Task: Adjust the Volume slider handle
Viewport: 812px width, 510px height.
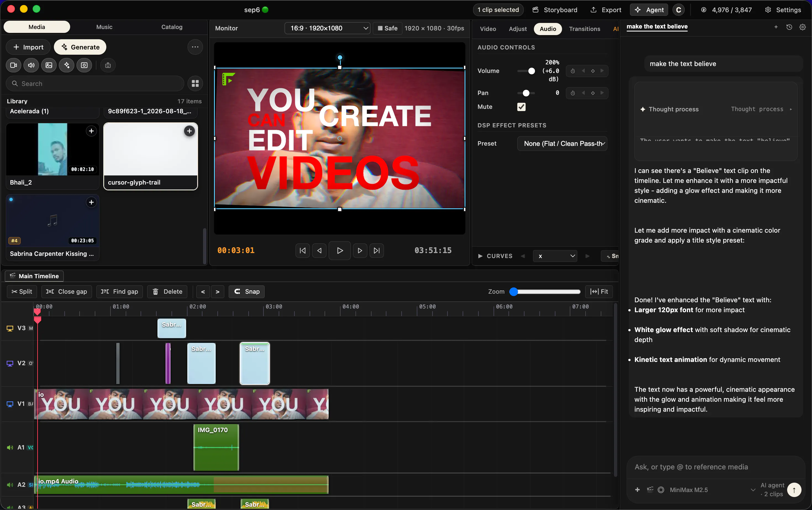Action: click(531, 71)
